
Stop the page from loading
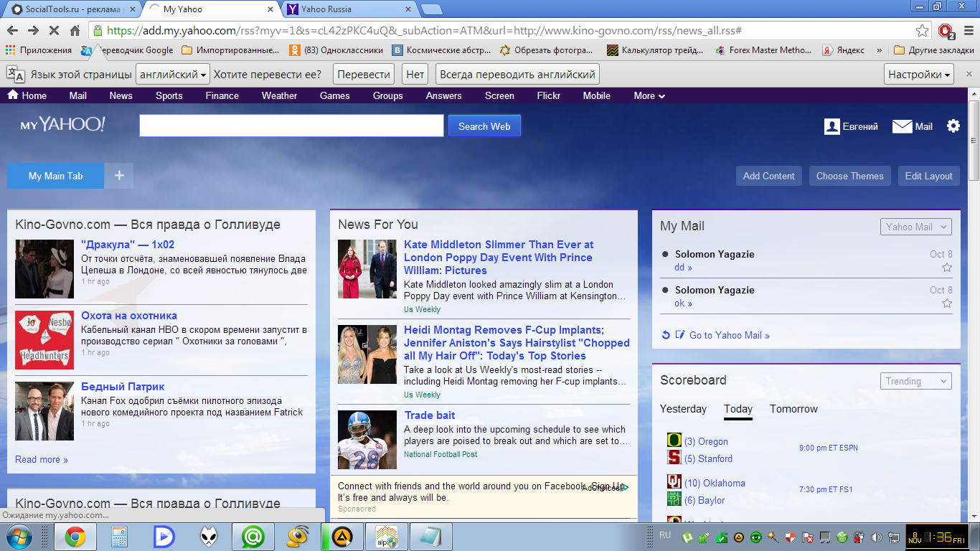[54, 31]
